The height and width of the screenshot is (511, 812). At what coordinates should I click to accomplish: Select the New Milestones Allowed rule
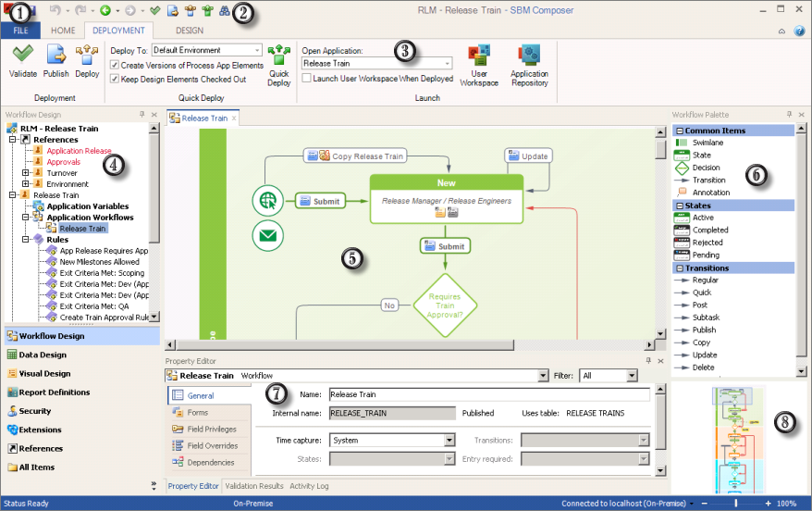(100, 262)
